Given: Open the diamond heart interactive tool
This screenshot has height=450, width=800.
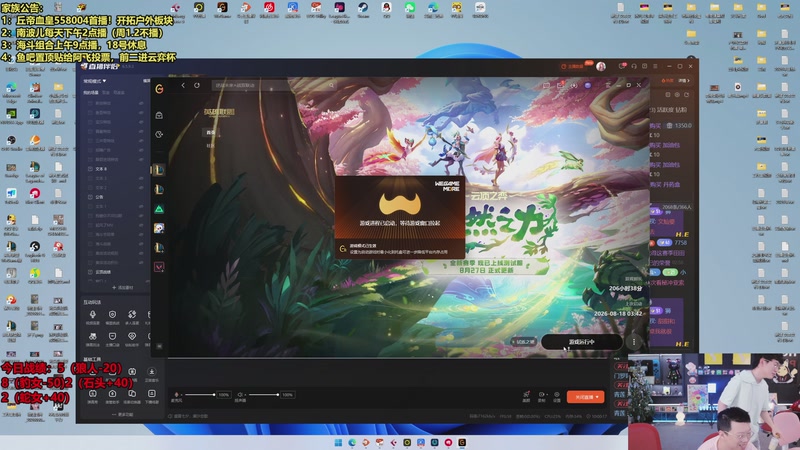Looking at the screenshot, I should pyautogui.click(x=132, y=336).
